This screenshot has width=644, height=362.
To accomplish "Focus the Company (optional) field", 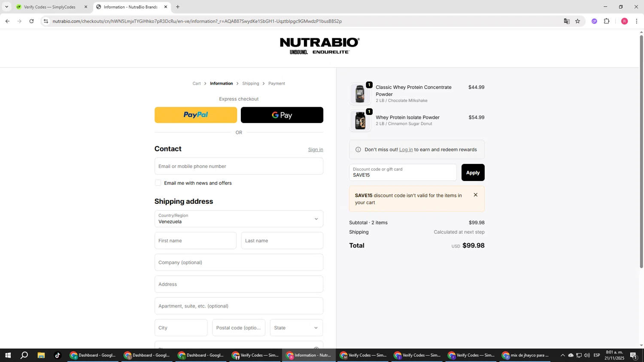I will pyautogui.click(x=239, y=262).
